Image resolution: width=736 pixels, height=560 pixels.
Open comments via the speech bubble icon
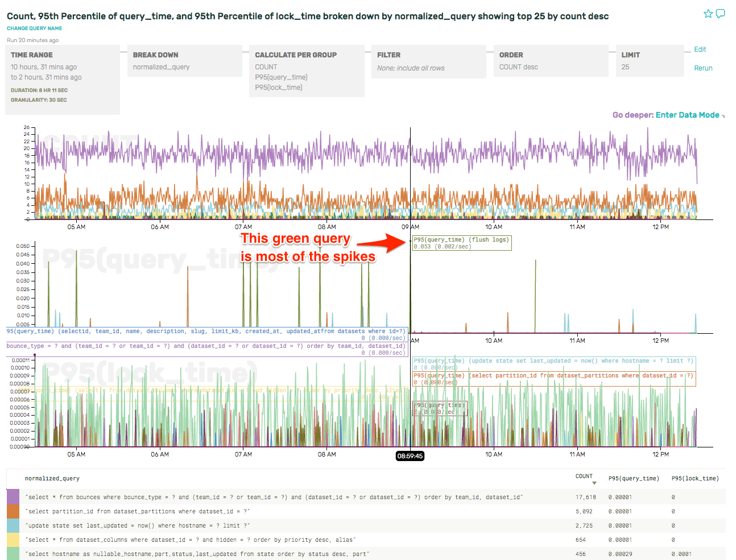(721, 13)
